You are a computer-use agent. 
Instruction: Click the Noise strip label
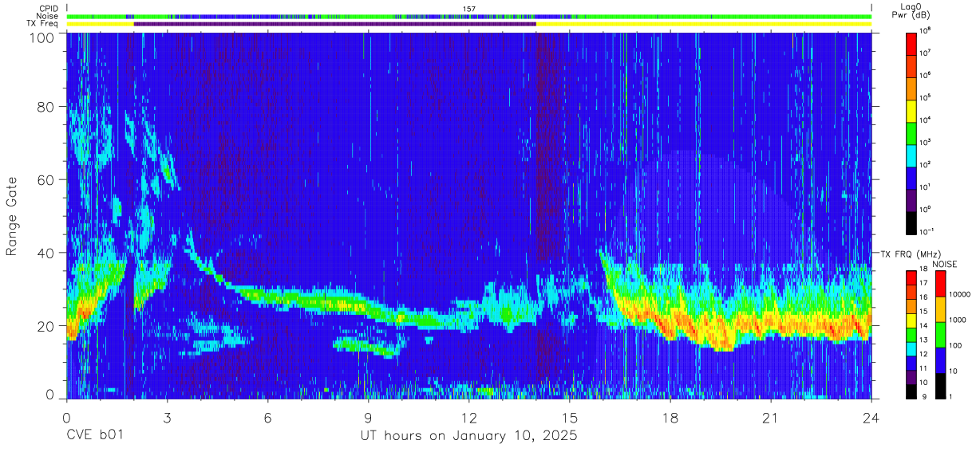point(48,16)
